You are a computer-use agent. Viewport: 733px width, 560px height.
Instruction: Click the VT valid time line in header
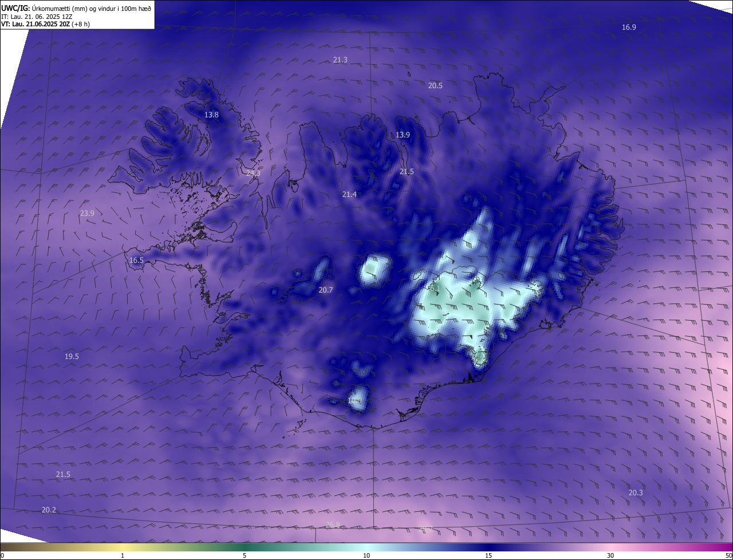click(45, 24)
